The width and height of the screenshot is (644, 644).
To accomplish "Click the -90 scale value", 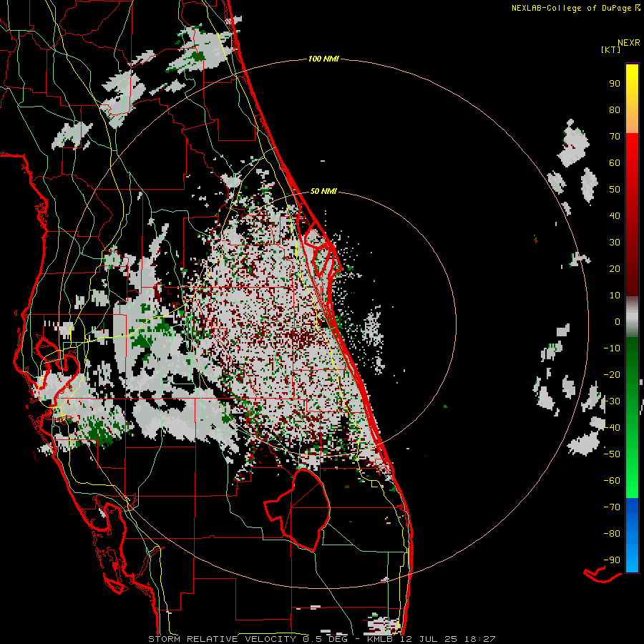I will pos(612,560).
